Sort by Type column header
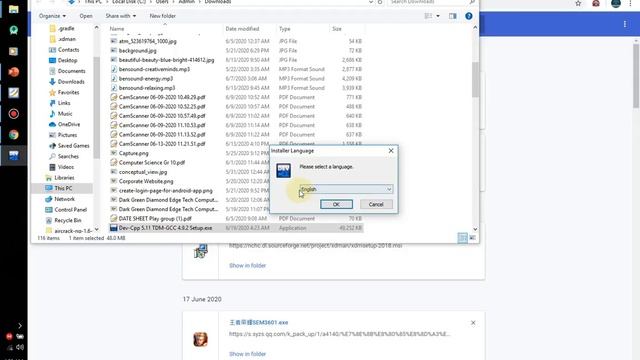The image size is (640, 360). coord(285,29)
